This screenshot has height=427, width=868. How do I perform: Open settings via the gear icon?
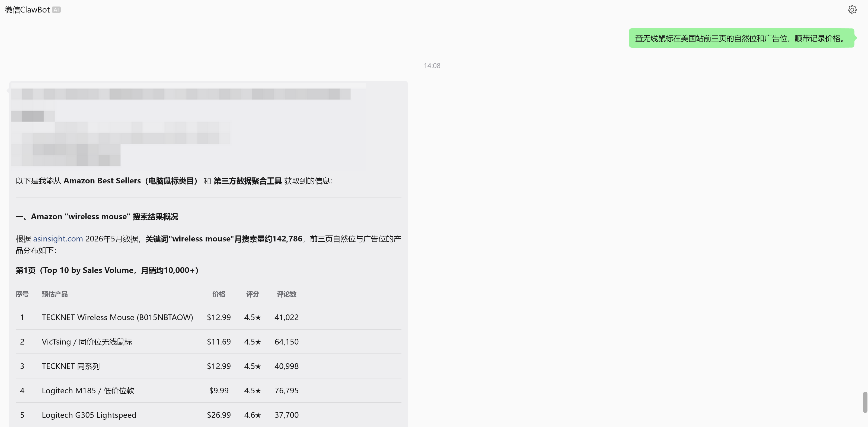(852, 10)
